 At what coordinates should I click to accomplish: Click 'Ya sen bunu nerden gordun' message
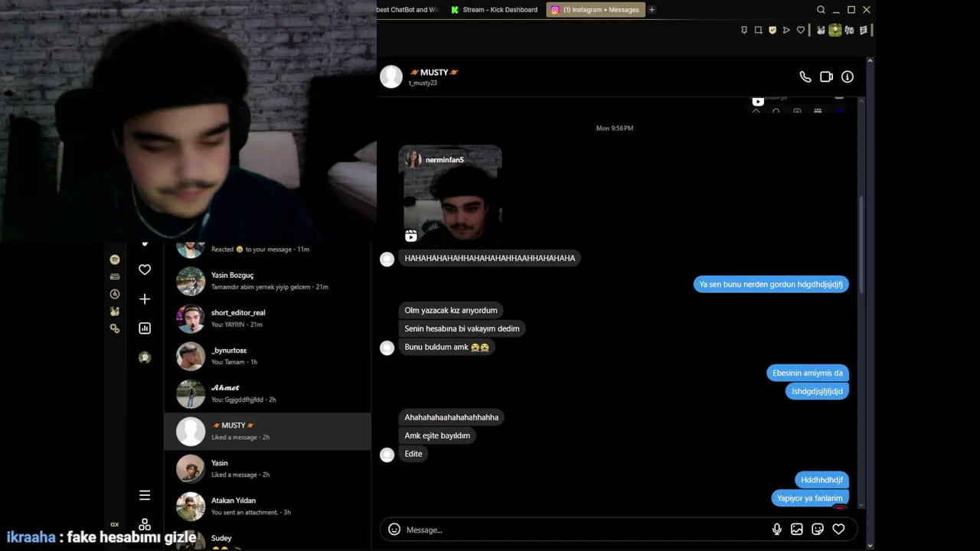tap(771, 284)
